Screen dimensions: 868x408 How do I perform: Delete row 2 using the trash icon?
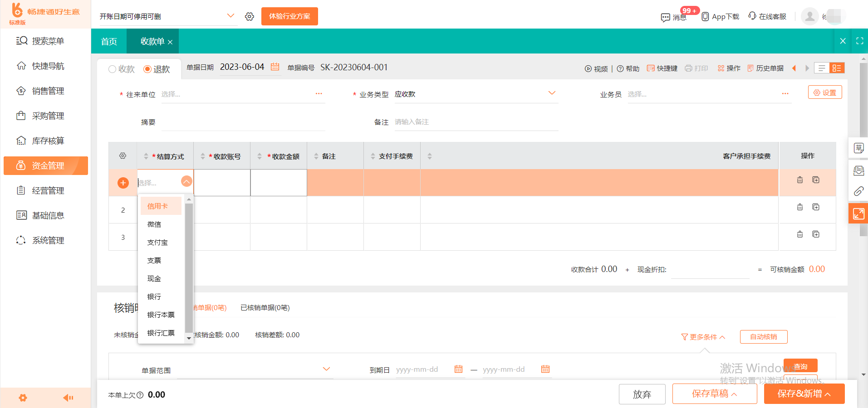[x=799, y=207]
